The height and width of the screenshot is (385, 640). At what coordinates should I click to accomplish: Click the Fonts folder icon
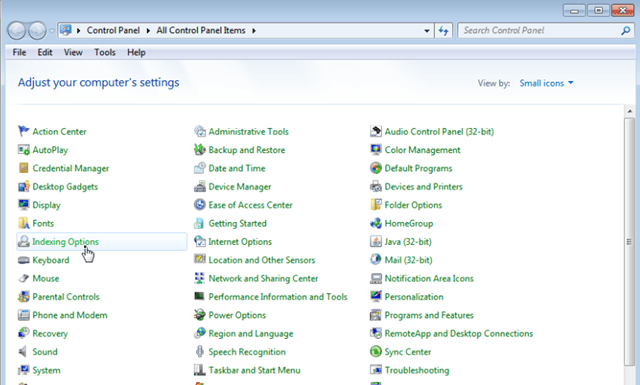point(24,223)
